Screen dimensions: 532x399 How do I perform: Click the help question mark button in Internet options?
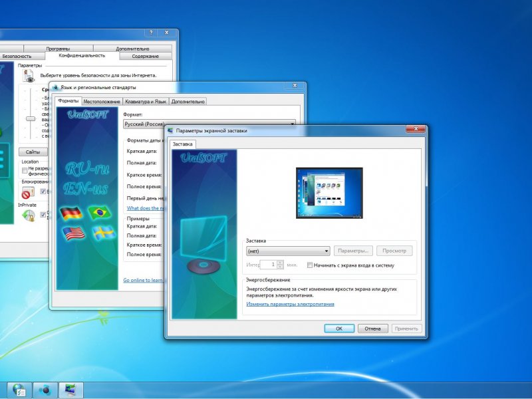[151, 33]
